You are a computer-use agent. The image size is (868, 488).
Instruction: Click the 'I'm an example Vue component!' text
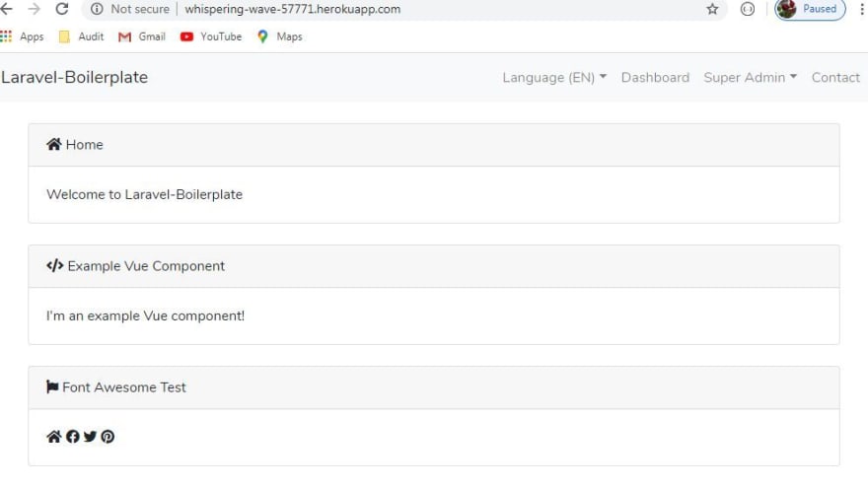pyautogui.click(x=145, y=315)
